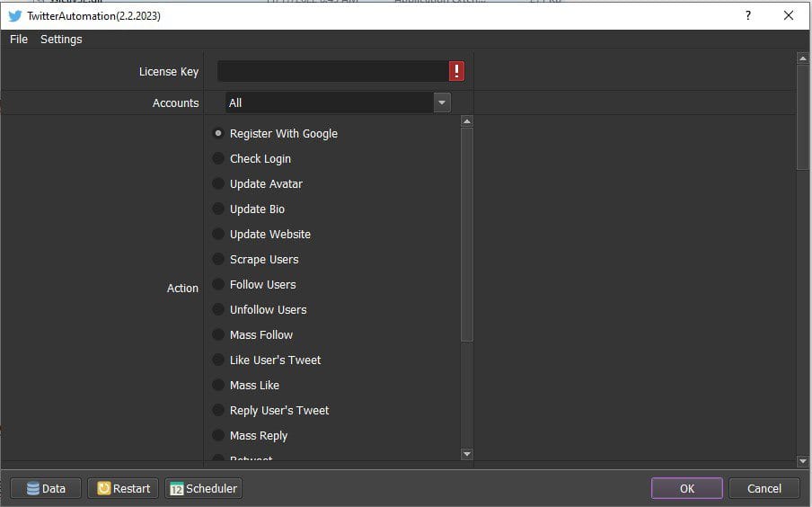Image resolution: width=812 pixels, height=507 pixels.
Task: Open the Settings menu
Action: point(61,40)
